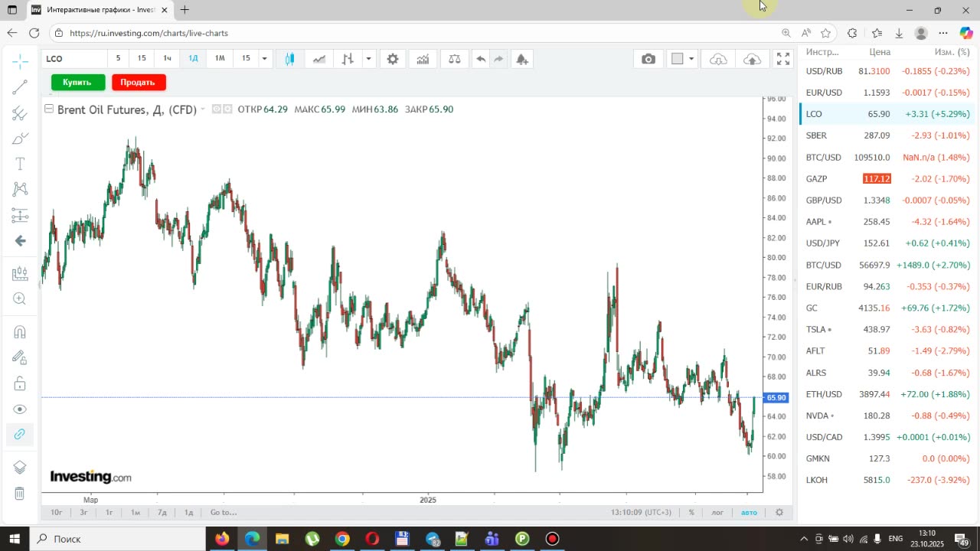
Task: Select the crosshair cursor tool
Action: 20,60
